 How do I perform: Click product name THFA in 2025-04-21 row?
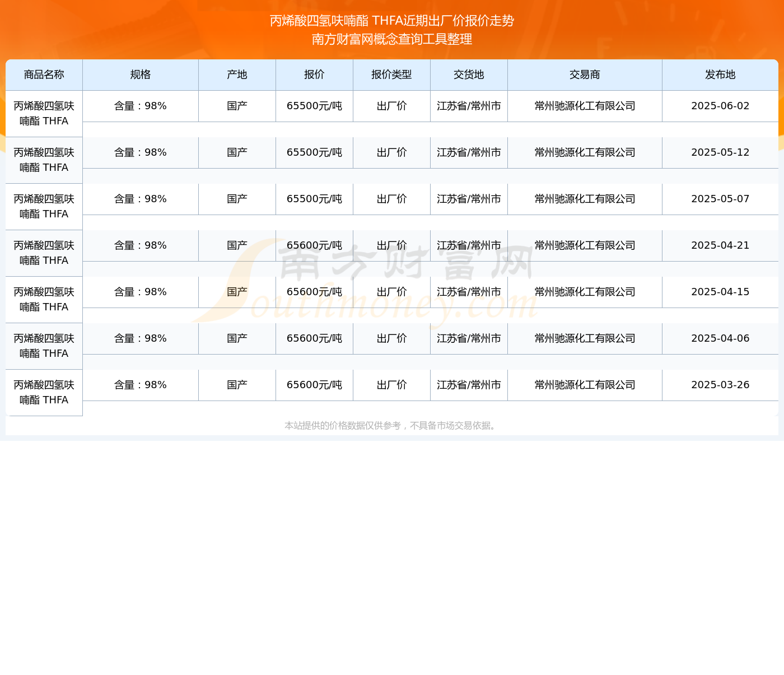(44, 253)
